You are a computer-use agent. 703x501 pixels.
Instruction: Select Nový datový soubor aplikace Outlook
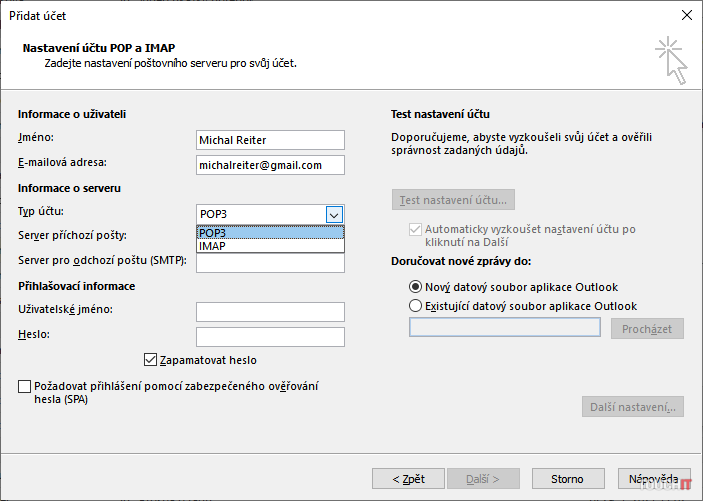tap(417, 287)
